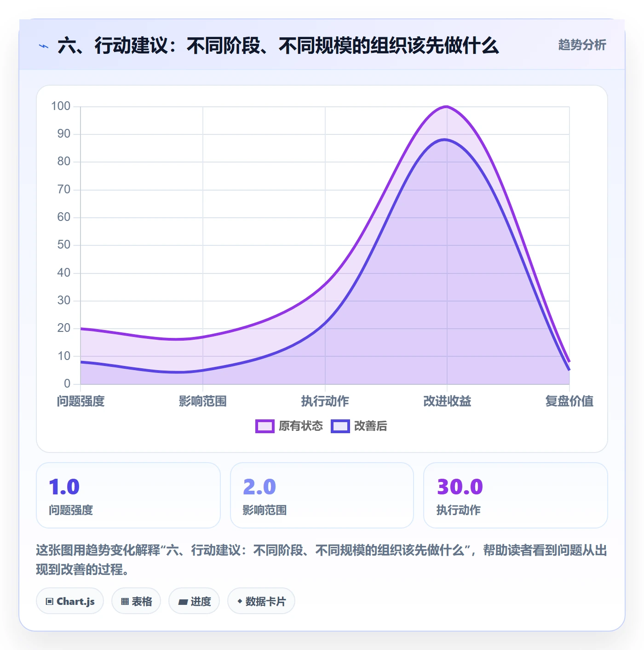Click the 执行动作 x-axis label
Screen dimensions: 644x650
pyautogui.click(x=325, y=401)
